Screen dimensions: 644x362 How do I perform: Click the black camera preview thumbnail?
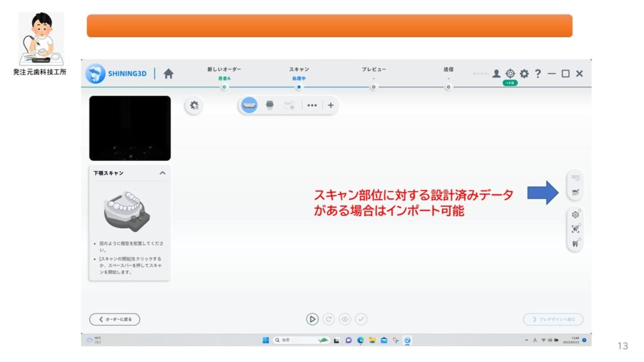(x=130, y=128)
